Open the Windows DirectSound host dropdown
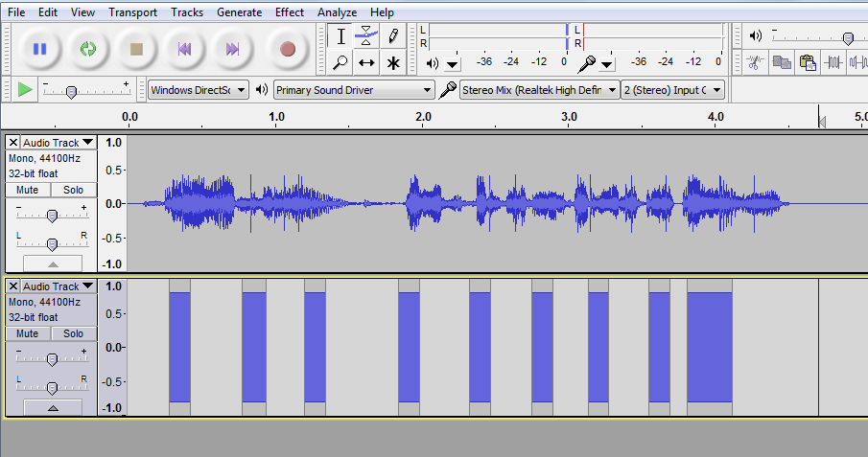Screen dimensions: 868x457 pos(198,90)
